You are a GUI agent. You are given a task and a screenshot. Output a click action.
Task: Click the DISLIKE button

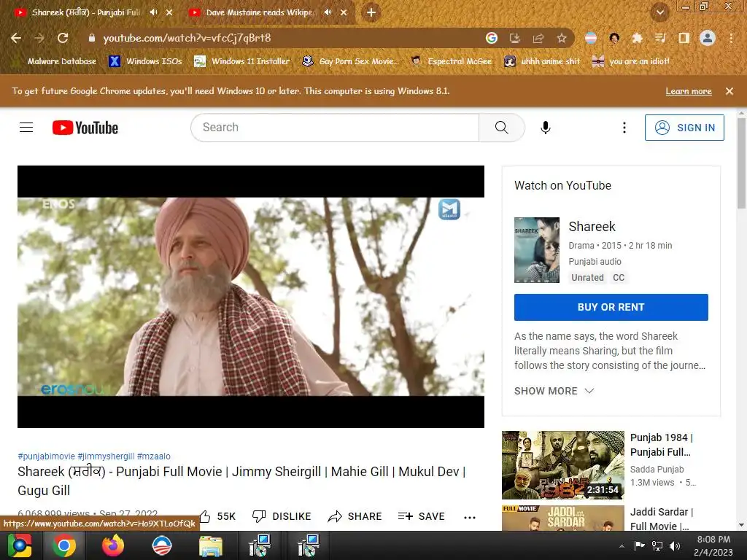pyautogui.click(x=282, y=516)
